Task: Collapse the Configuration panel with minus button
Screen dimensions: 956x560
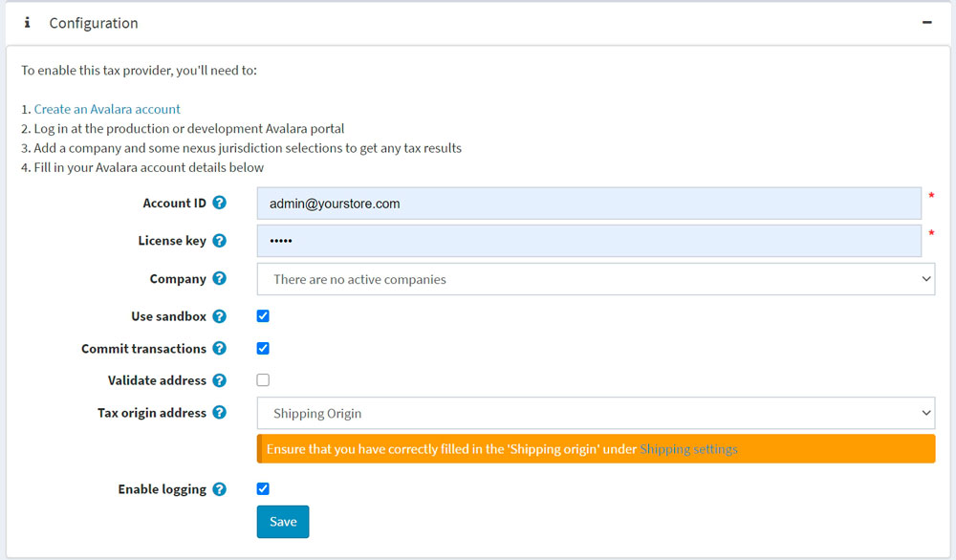Action: pyautogui.click(x=926, y=23)
